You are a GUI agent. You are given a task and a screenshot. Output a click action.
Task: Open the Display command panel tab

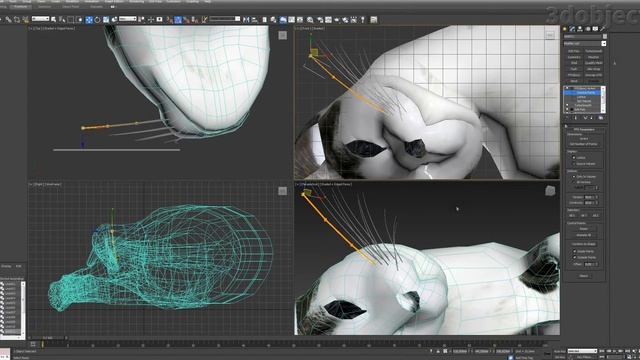click(x=595, y=29)
